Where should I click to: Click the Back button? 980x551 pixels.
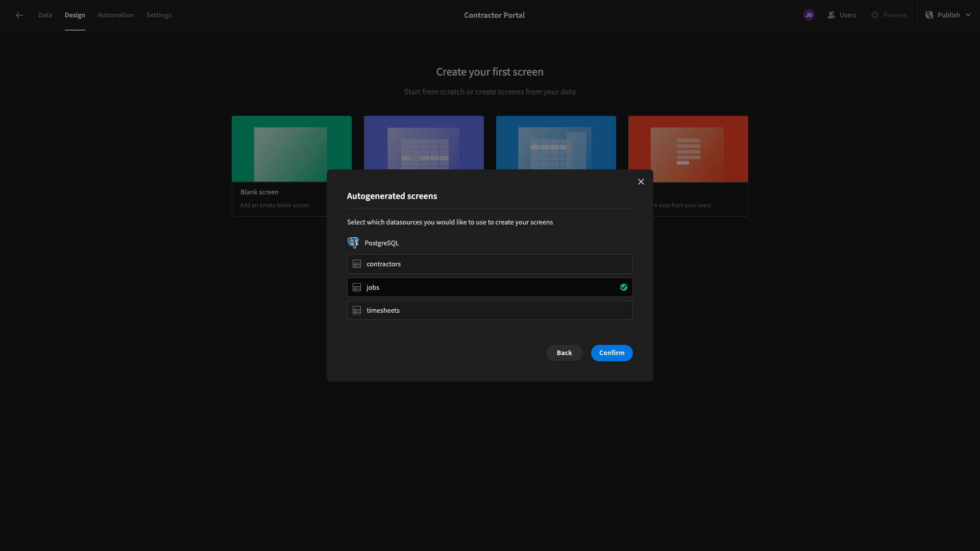tap(564, 353)
